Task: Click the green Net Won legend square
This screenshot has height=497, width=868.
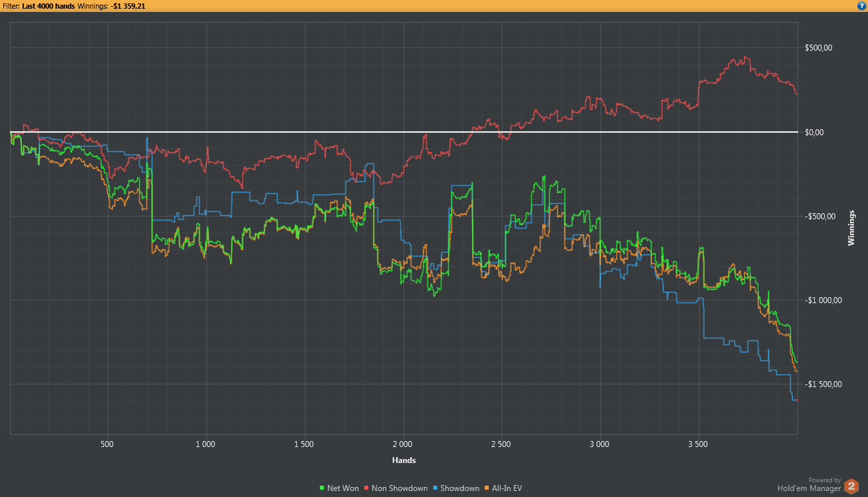Action: coord(323,488)
